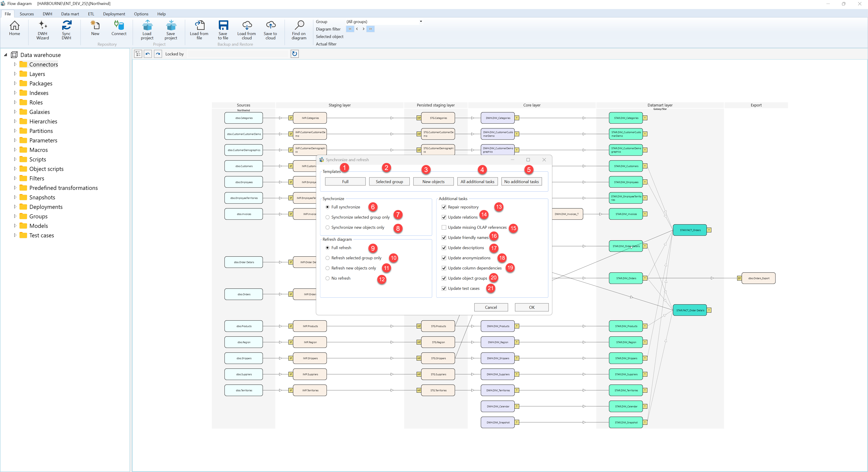Open the Sources ribbon tab

pyautogui.click(x=27, y=14)
